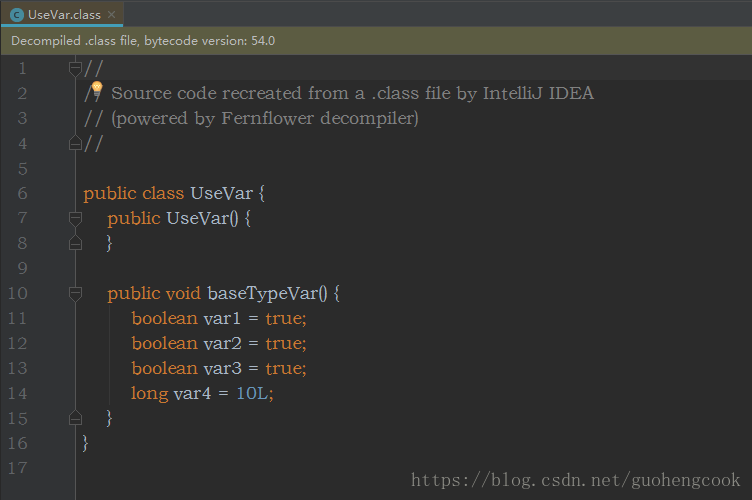
Task: Close the UseVar.class tab
Action: [x=112, y=14]
